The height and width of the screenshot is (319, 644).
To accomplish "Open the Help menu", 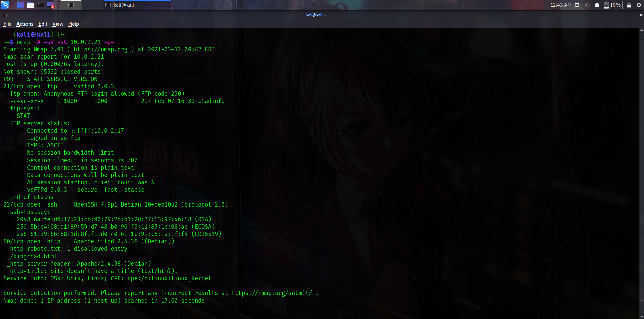I will pos(74,24).
